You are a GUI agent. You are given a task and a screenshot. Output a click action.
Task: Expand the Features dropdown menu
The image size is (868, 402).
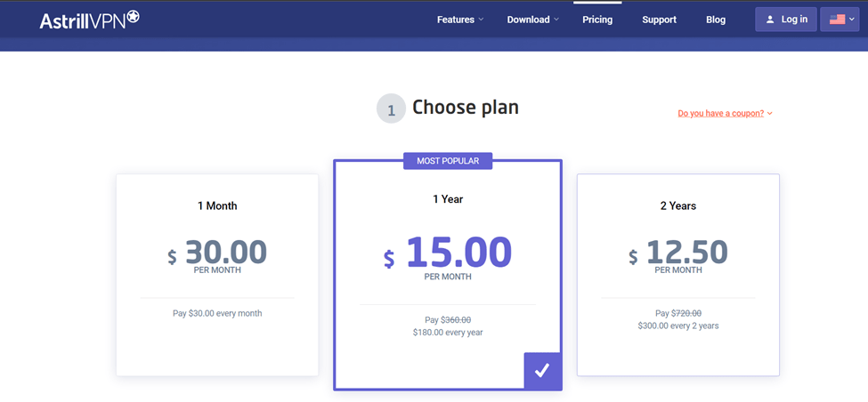pyautogui.click(x=459, y=20)
